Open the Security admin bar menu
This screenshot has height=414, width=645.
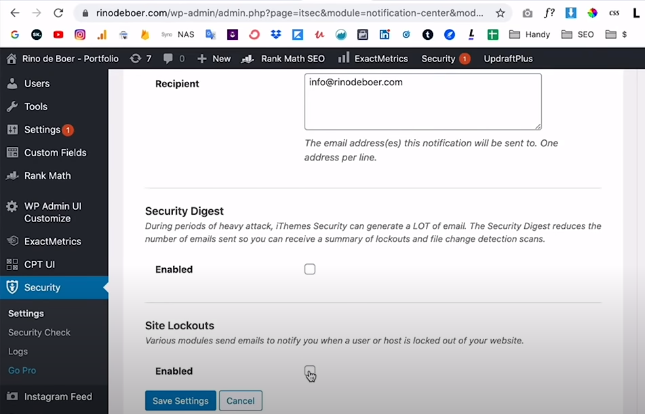pos(444,59)
